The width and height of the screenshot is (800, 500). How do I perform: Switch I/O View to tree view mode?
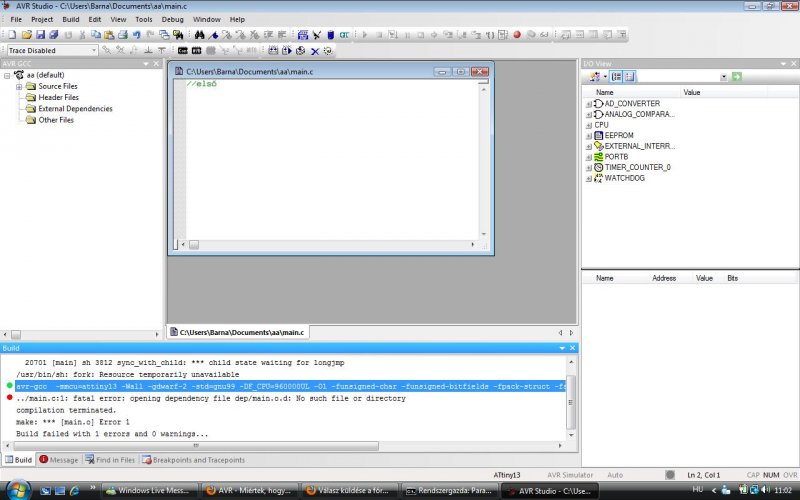tap(616, 77)
